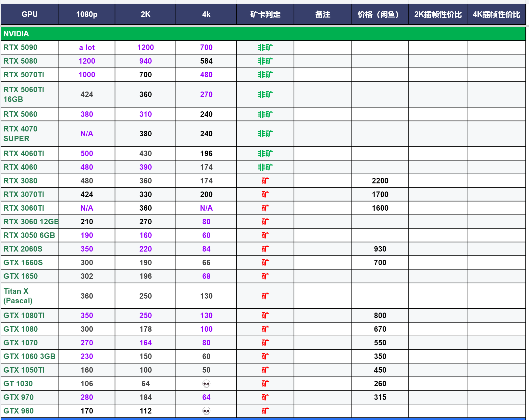
Task: Click the red 矿 in RTX 3050 6GB row
Action: 265,235
